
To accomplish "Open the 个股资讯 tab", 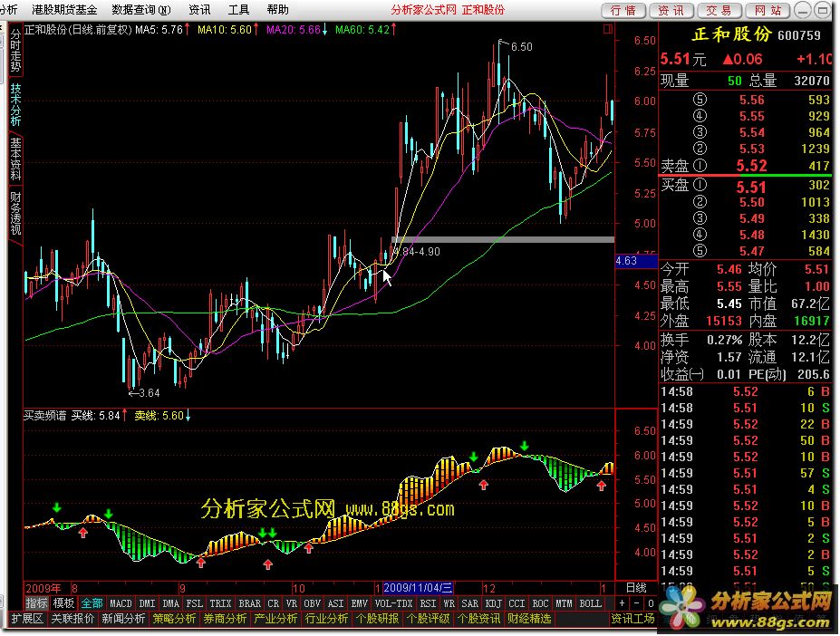I will pos(479,619).
